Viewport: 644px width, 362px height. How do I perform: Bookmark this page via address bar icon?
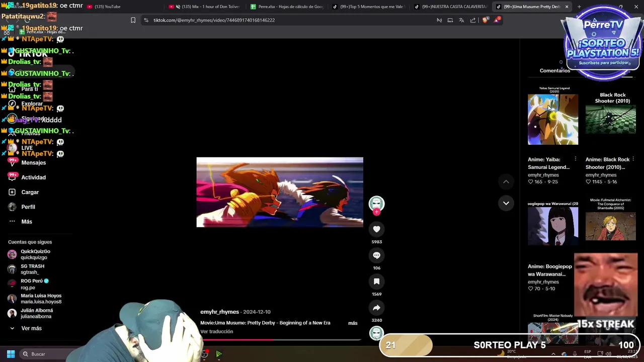point(133,20)
